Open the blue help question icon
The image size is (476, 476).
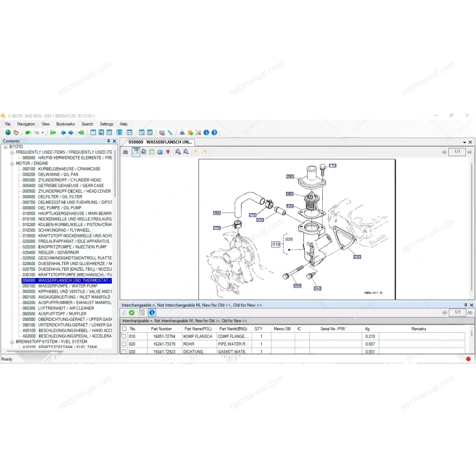click(214, 132)
